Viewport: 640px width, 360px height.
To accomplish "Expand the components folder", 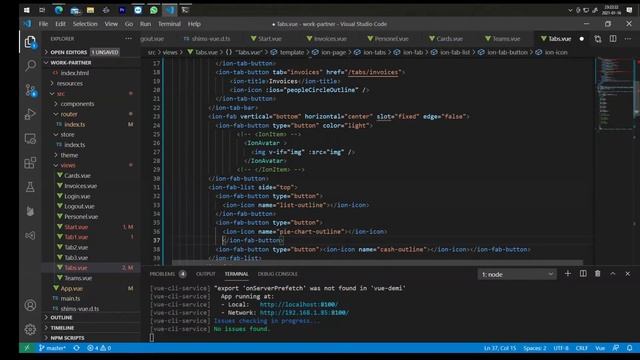I will (x=77, y=104).
